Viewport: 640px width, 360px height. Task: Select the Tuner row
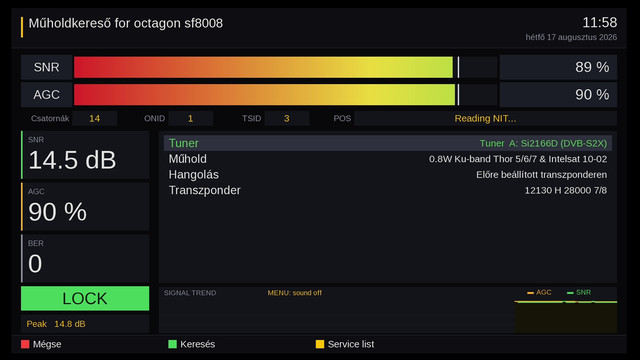[388, 143]
